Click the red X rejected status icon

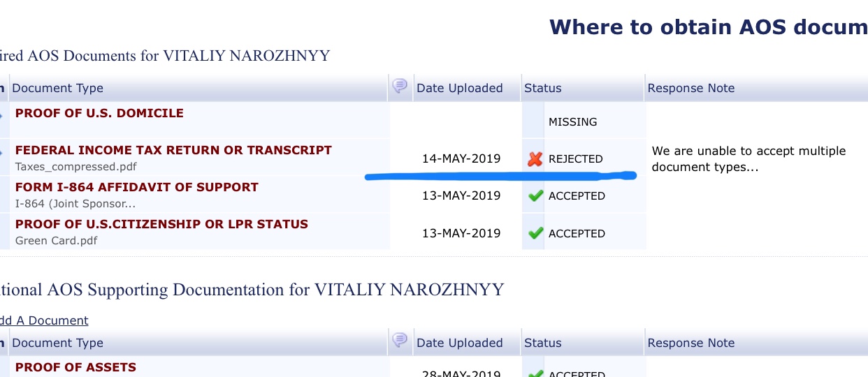(535, 159)
